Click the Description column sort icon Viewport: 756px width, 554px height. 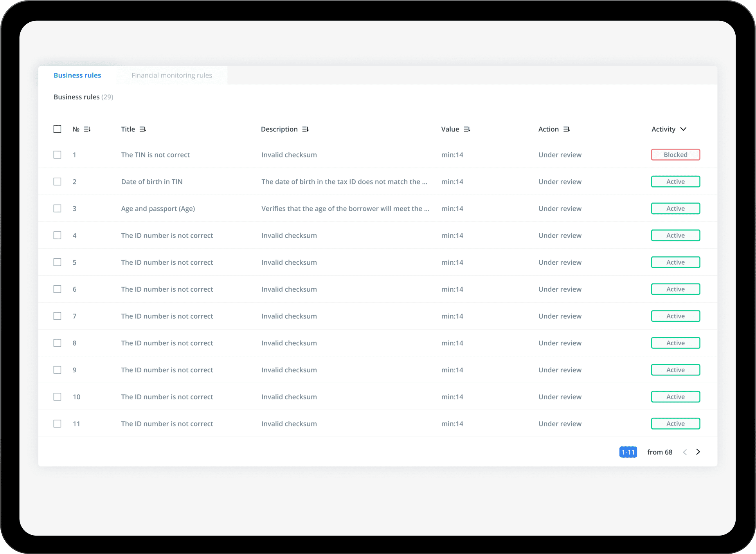[x=306, y=129]
